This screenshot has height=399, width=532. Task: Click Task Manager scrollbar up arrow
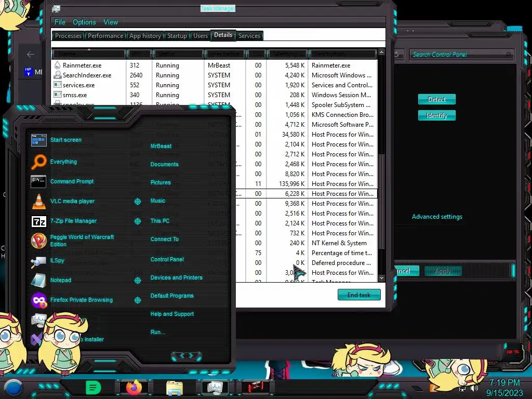click(x=382, y=52)
